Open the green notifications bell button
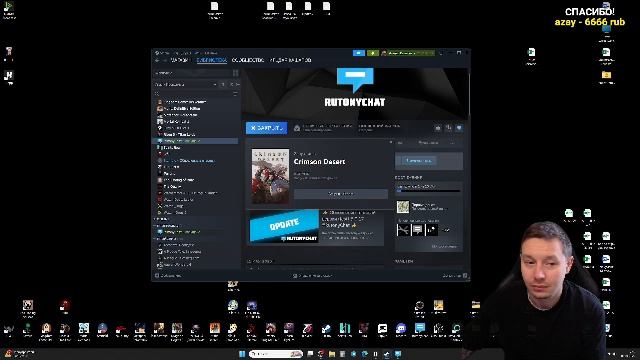The width and height of the screenshot is (640, 360). click(373, 53)
